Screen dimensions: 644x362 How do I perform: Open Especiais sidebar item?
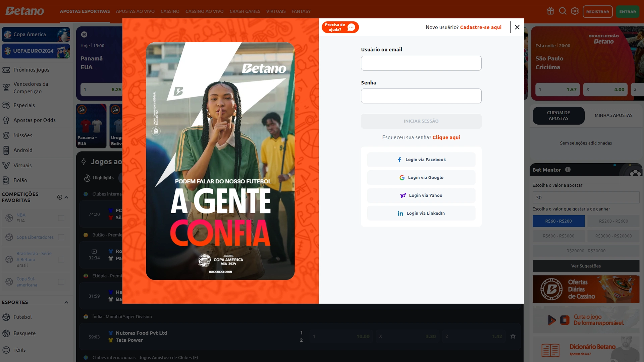point(36,105)
